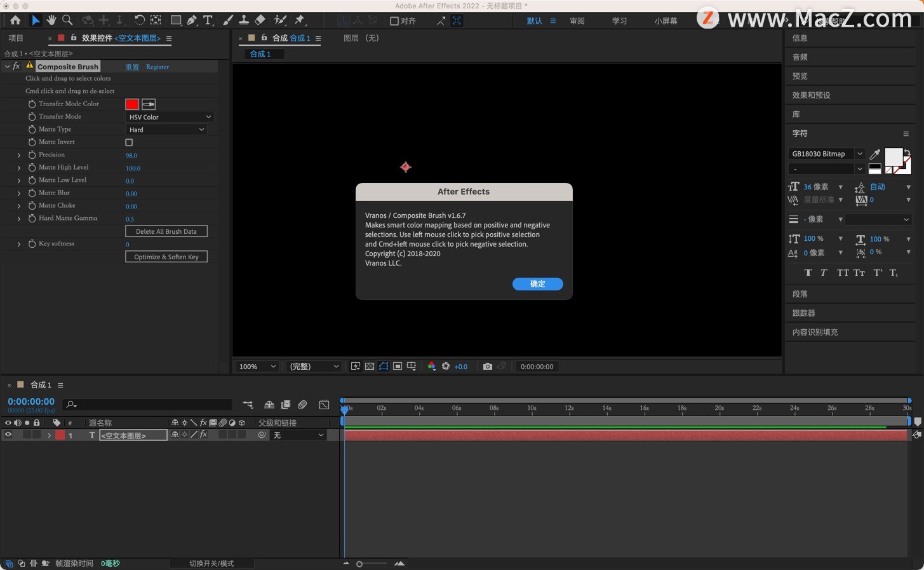Select the Puppet Pin tool

pyautogui.click(x=300, y=20)
